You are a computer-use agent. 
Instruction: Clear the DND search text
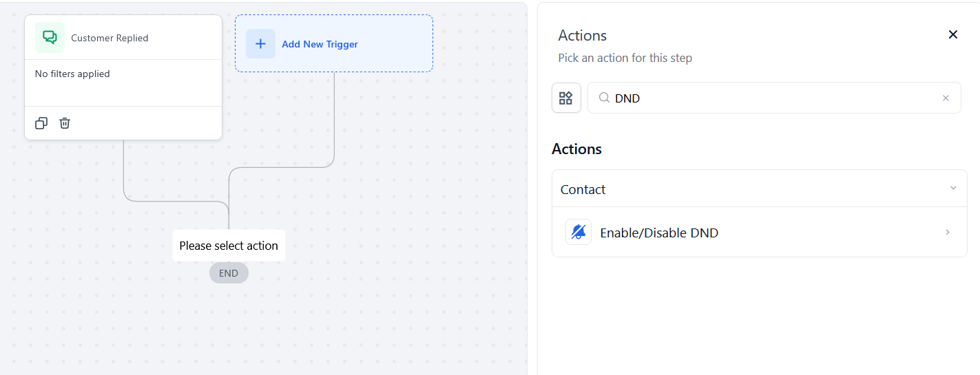click(x=946, y=98)
